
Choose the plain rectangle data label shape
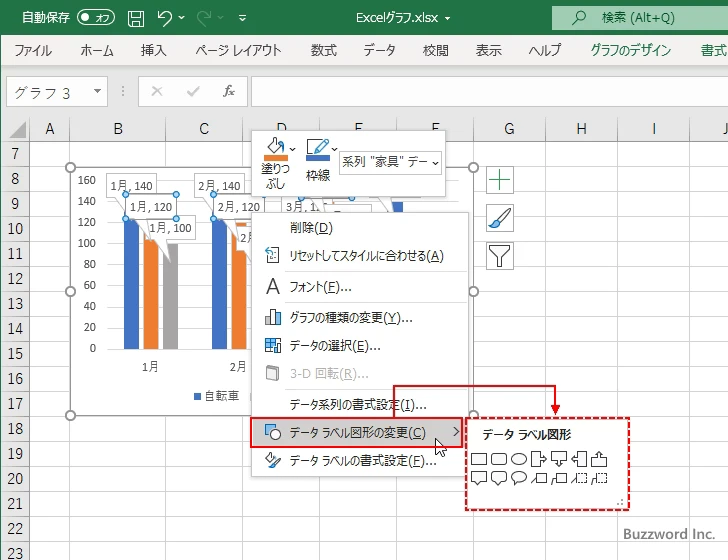pyautogui.click(x=479, y=459)
